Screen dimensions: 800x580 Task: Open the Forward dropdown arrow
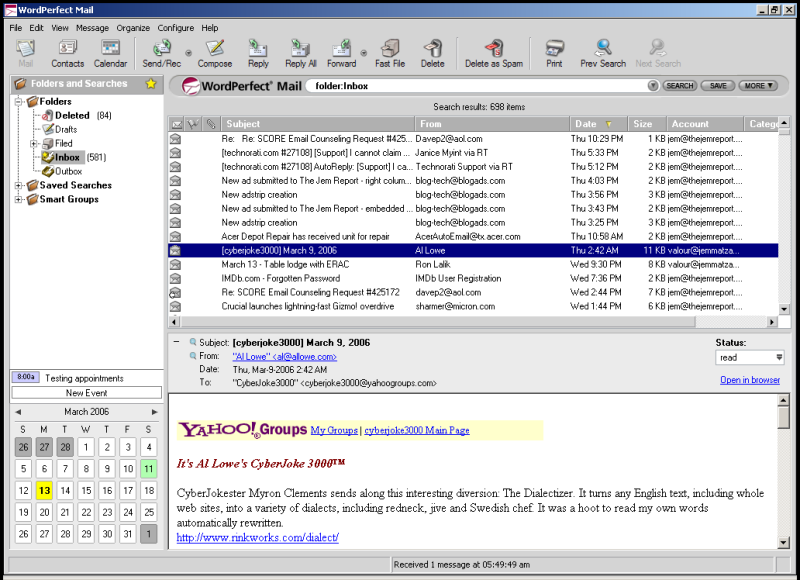click(x=363, y=53)
